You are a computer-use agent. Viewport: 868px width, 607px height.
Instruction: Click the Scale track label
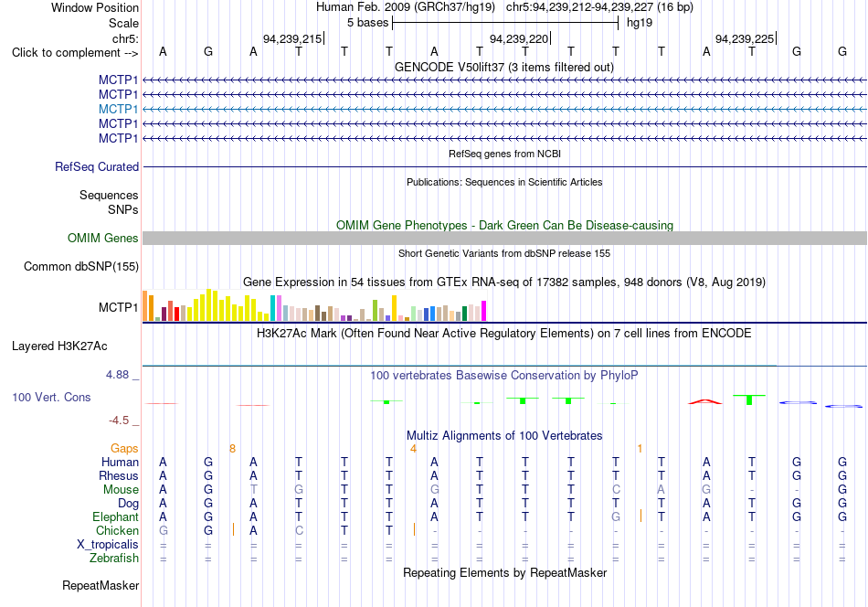(x=123, y=23)
